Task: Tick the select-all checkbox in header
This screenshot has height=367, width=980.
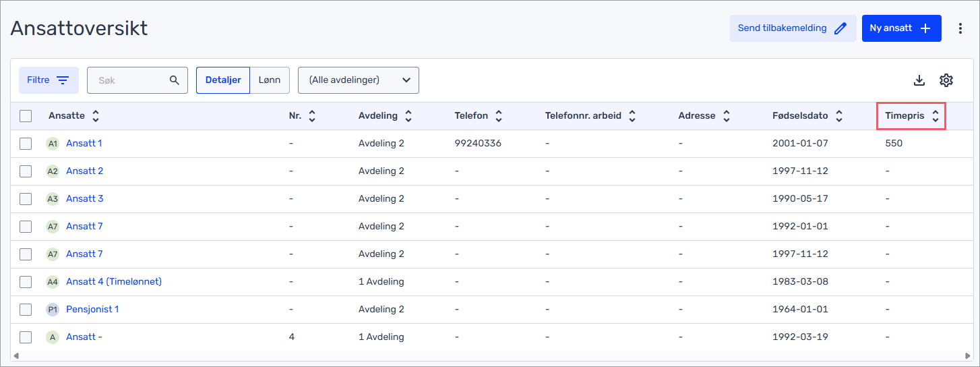Action: (x=26, y=116)
